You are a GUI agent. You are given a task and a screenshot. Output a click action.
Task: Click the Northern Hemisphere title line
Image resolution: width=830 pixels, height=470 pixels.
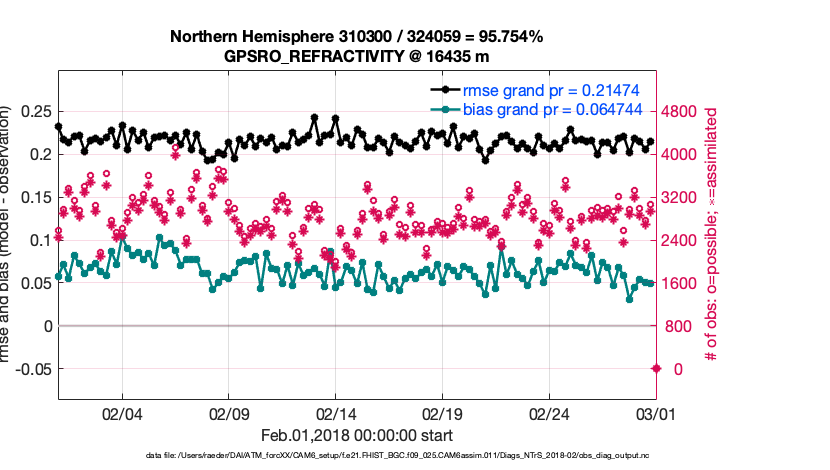[x=356, y=37]
